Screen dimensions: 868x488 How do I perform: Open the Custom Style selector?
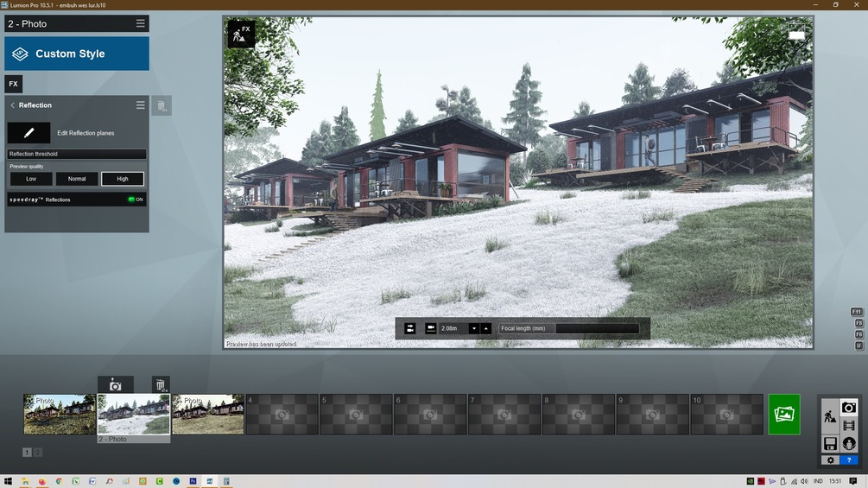pos(77,54)
